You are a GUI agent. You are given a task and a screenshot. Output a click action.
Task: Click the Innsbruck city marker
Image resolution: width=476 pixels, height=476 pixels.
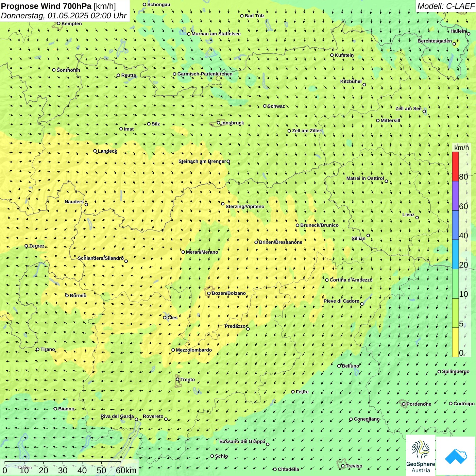tap(219, 123)
